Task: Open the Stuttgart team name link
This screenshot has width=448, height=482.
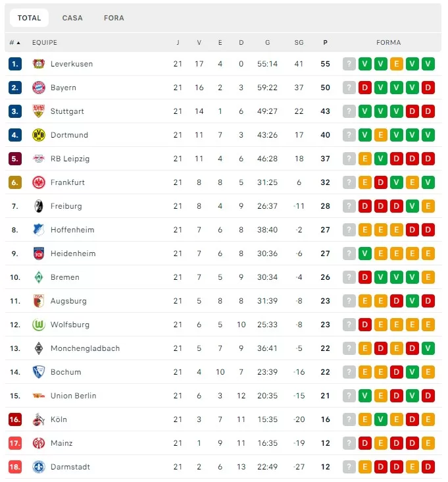Action: 67,111
